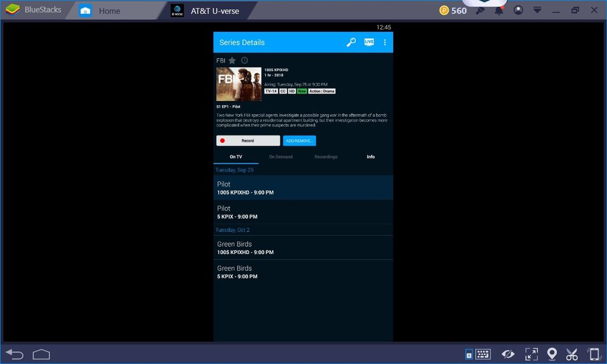Open the three-dot overflow menu
The image size is (607, 364).
coord(384,43)
